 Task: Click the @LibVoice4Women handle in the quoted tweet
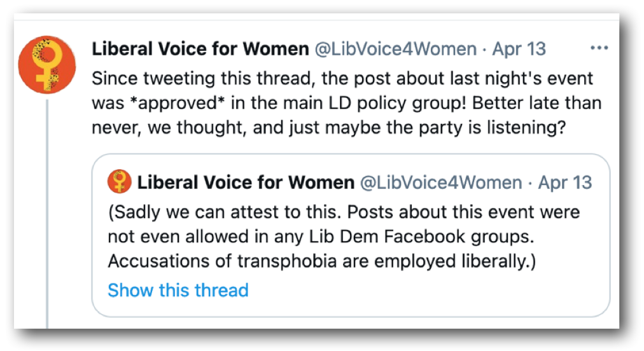(x=441, y=183)
